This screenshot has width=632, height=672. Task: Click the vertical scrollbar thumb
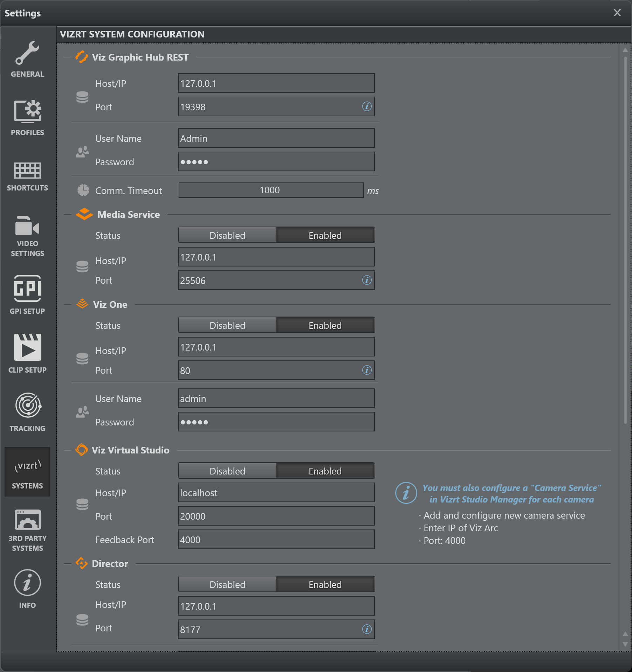(625, 240)
